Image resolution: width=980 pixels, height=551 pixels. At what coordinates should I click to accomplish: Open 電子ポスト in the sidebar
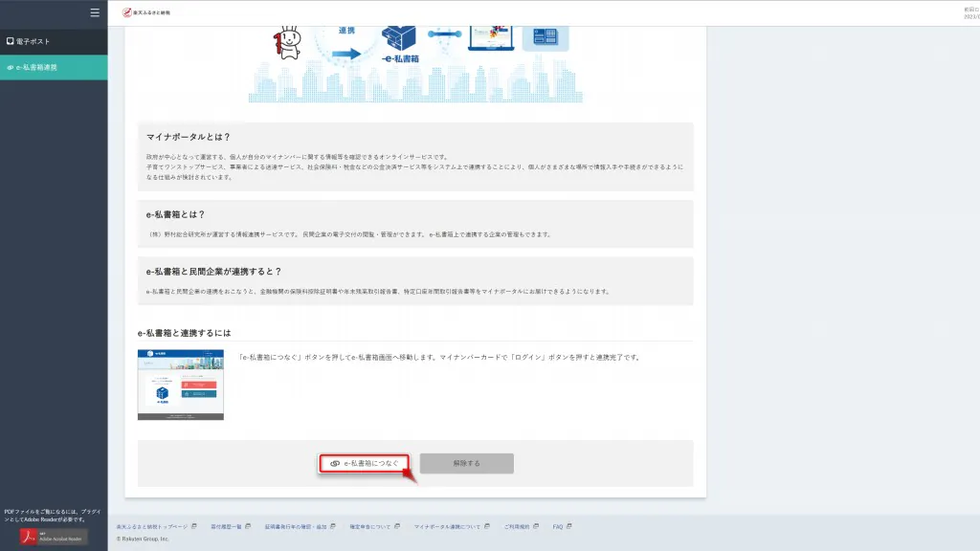pos(33,42)
